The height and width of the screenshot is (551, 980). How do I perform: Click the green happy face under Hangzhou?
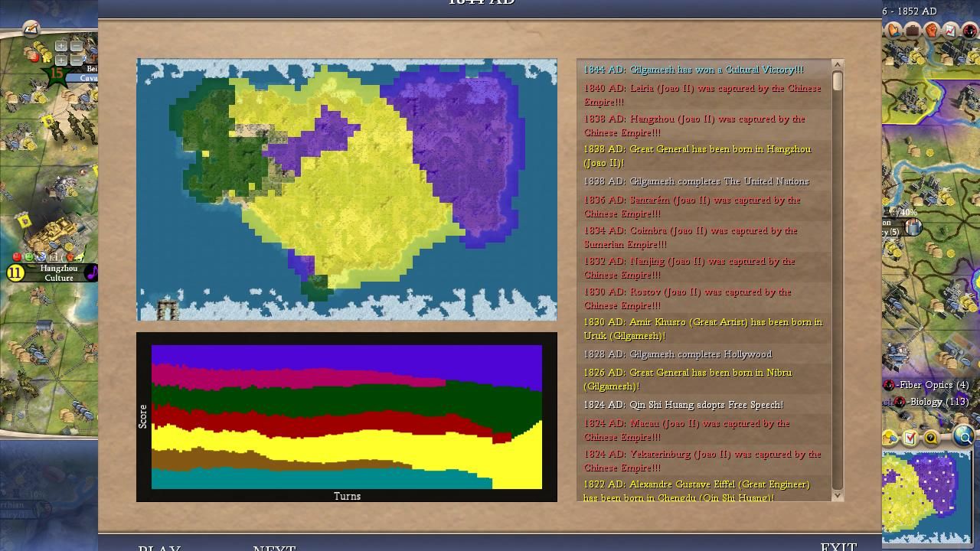pos(29,257)
